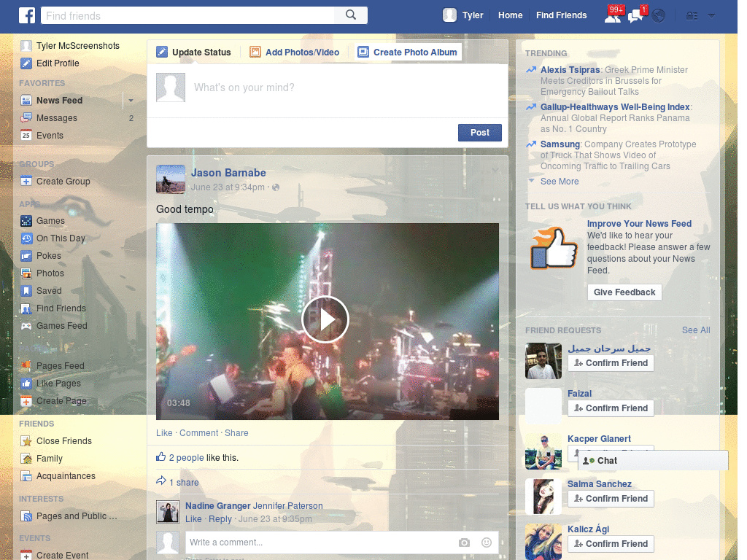Open friend requests notification icon
The image size is (747, 560).
613,16
